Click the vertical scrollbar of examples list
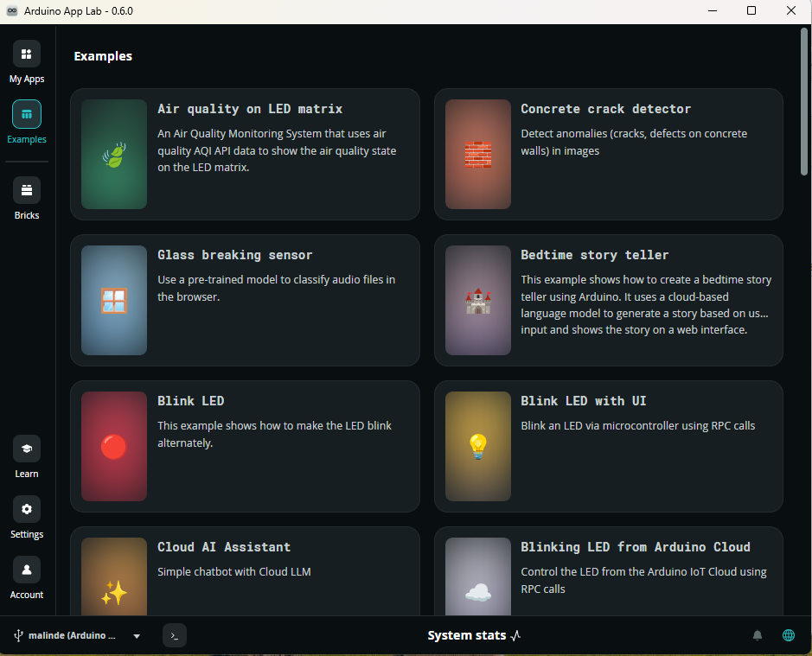Screen dimensions: 812x656 point(804,104)
